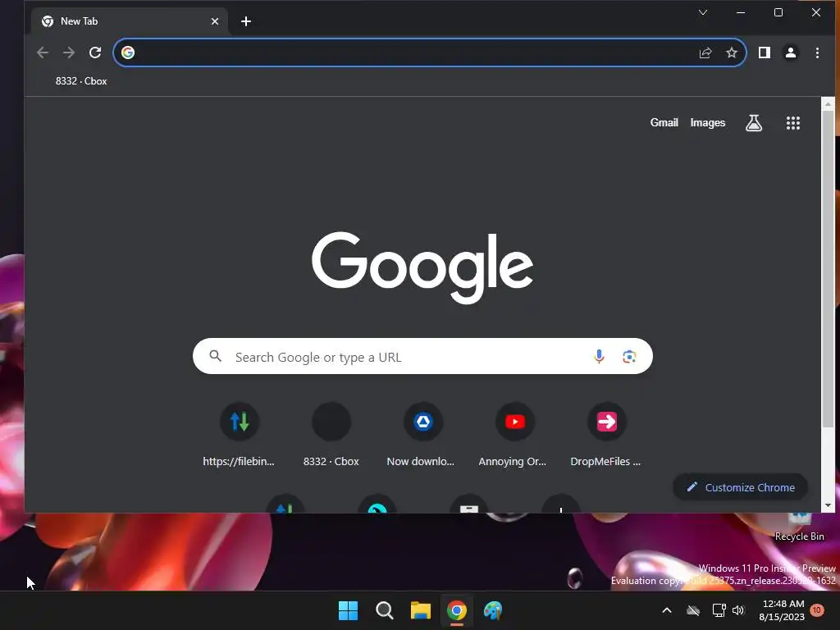840x630 pixels.
Task: Open the volume control in the system tray
Action: tap(738, 610)
